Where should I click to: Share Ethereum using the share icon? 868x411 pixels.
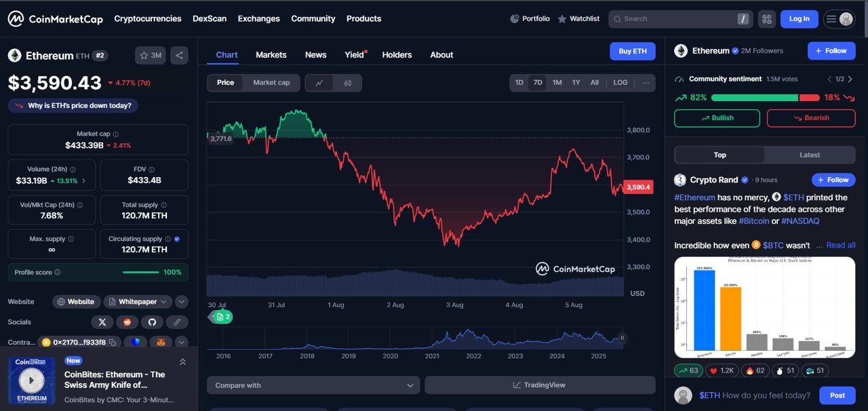(179, 56)
